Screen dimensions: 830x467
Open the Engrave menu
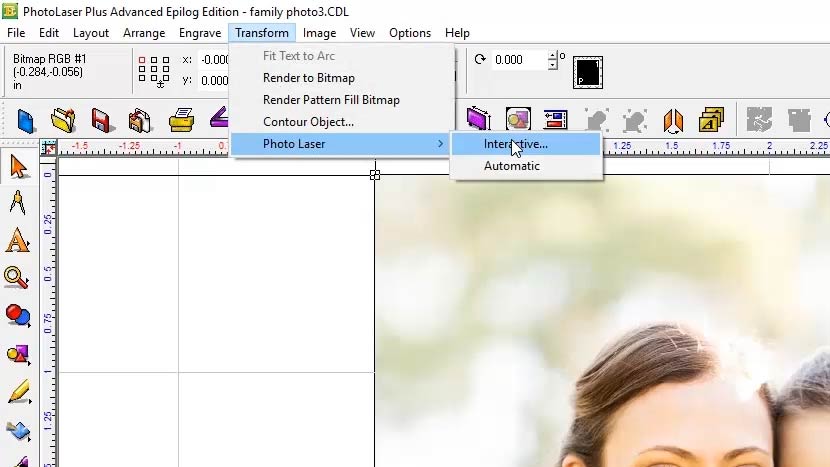(x=200, y=33)
